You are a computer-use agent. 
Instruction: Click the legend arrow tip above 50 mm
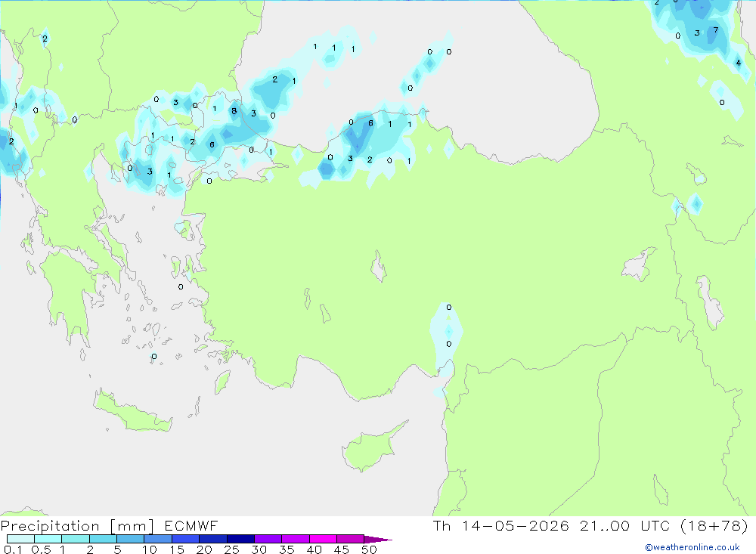[378, 540]
